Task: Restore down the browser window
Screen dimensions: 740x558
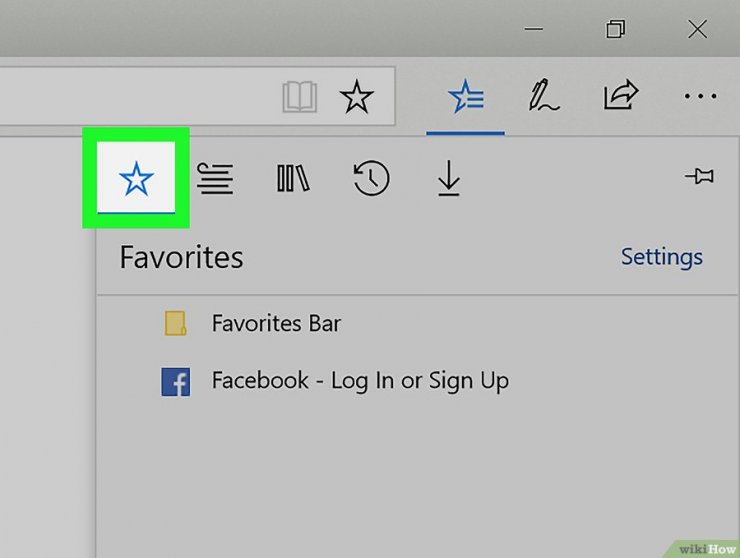Action: [x=616, y=30]
